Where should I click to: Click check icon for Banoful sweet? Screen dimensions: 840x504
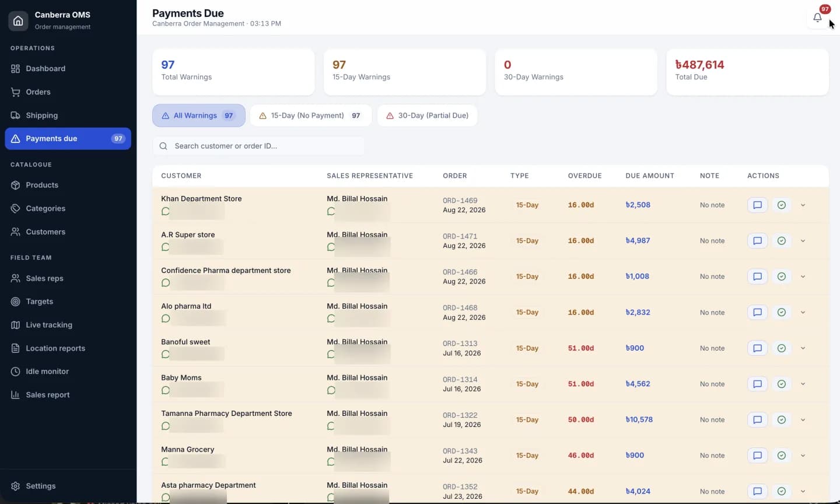coord(782,348)
